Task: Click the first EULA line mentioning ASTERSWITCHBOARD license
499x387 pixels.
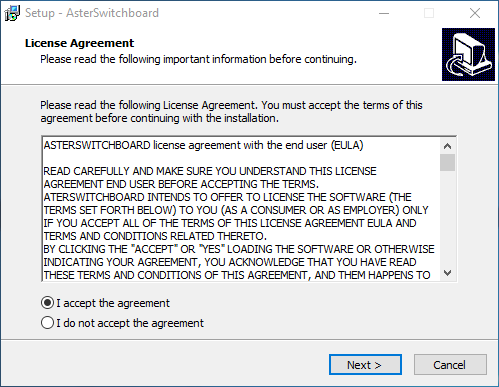Action: (x=203, y=145)
